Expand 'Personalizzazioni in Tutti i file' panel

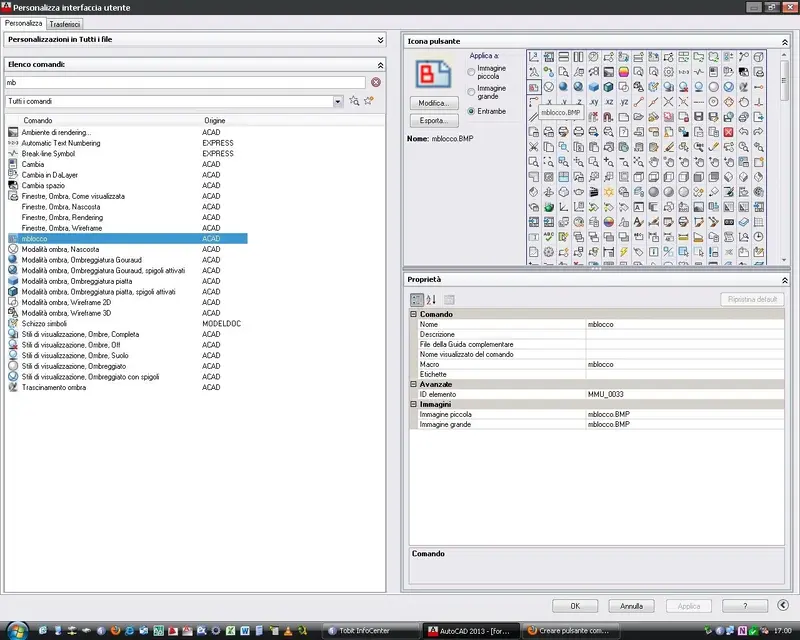pos(380,40)
